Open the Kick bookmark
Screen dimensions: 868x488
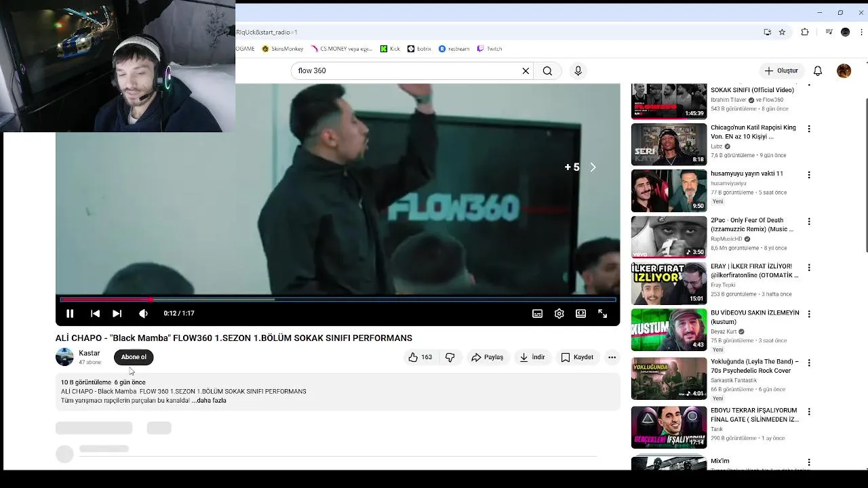click(390, 49)
